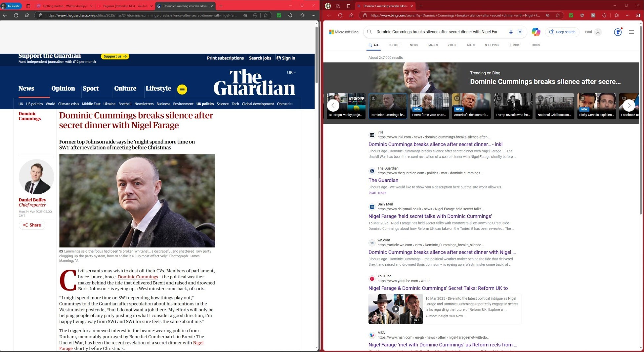Open the inkl search result headline
The height and width of the screenshot is (352, 644).
click(435, 144)
